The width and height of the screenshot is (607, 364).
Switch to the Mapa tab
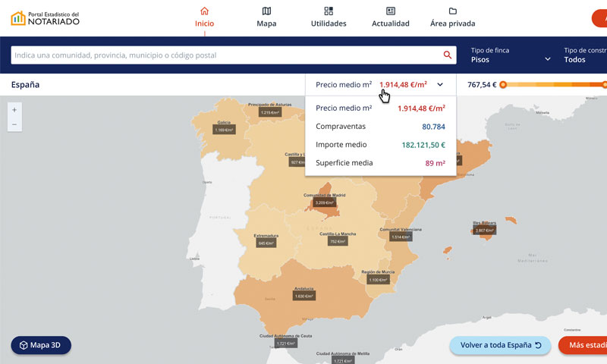pyautogui.click(x=266, y=17)
